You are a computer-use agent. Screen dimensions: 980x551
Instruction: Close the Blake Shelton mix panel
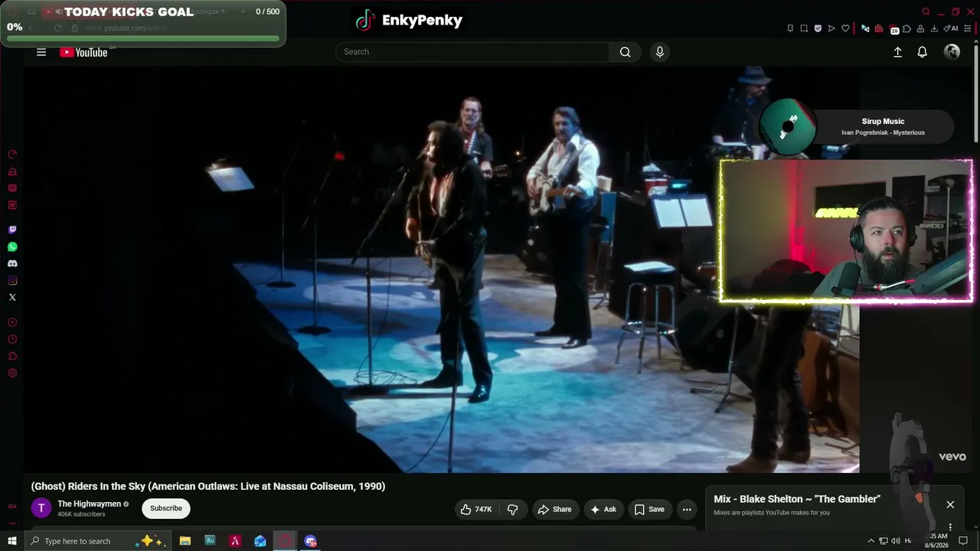950,504
